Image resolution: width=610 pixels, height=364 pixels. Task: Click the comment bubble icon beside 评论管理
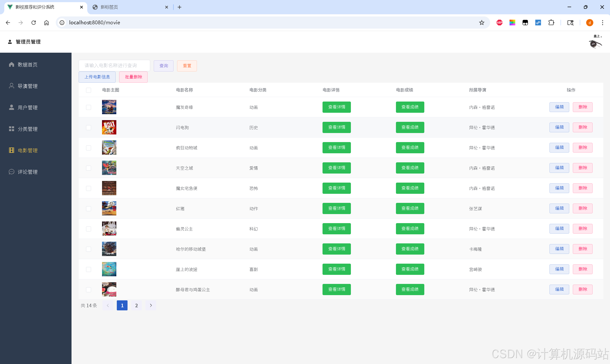[x=11, y=172]
